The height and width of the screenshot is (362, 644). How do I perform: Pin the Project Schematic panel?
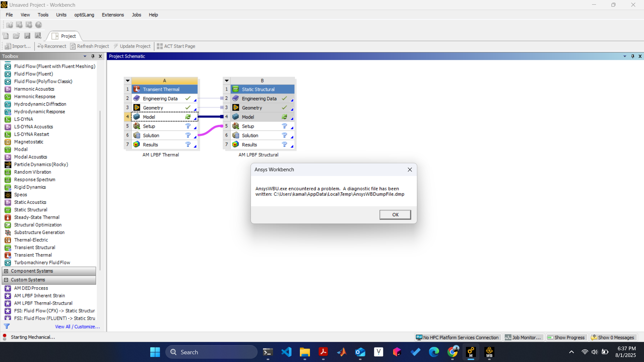point(633,56)
